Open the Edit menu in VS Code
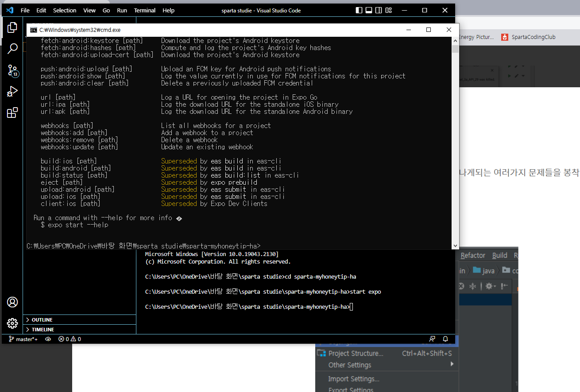 click(x=41, y=10)
